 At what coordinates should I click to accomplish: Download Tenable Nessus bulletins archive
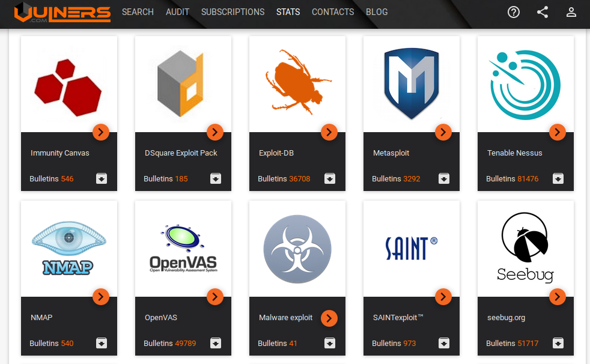(558, 178)
